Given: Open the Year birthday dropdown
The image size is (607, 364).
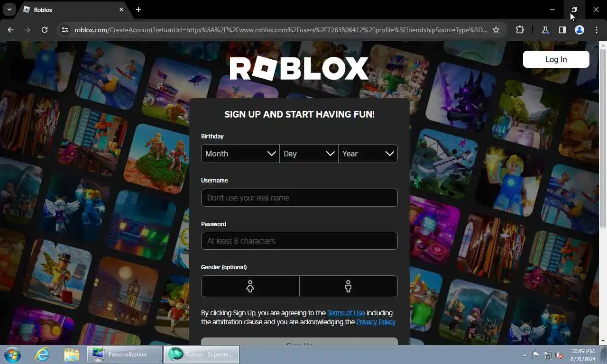Looking at the screenshot, I should 368,154.
